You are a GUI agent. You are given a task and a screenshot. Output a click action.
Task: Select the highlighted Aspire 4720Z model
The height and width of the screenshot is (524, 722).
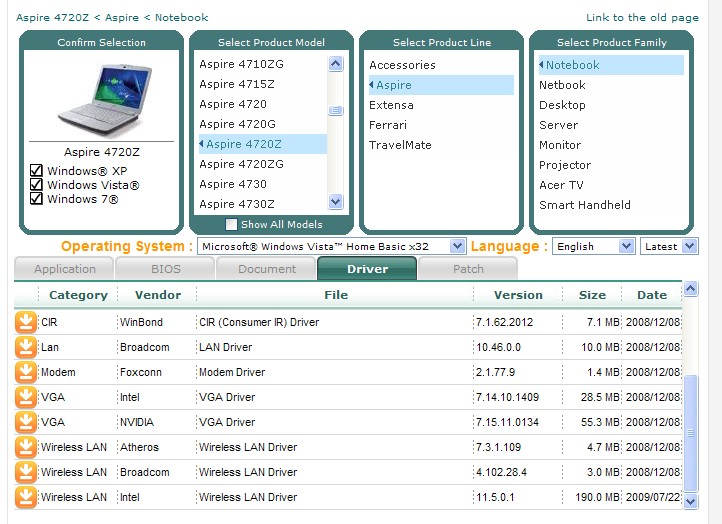click(x=262, y=144)
